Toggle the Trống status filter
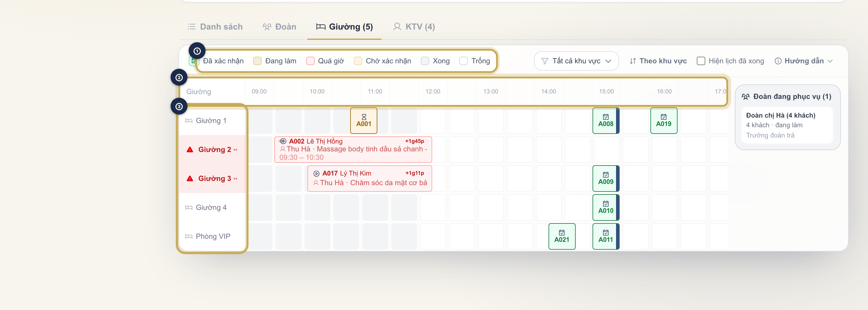This screenshot has height=310, width=868. 475,61
